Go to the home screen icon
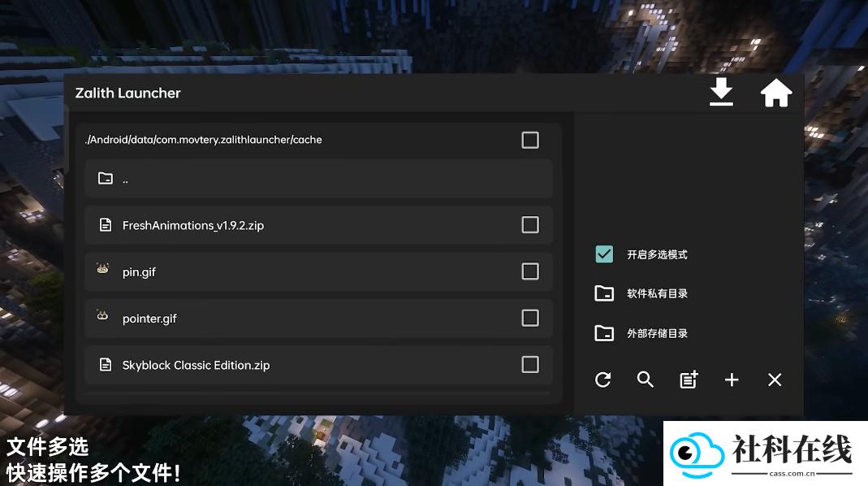 pyautogui.click(x=776, y=93)
